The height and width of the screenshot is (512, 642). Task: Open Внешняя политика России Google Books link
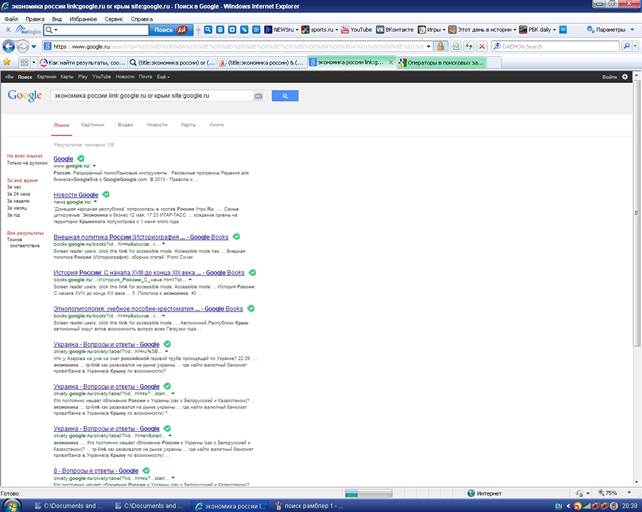[x=141, y=237]
